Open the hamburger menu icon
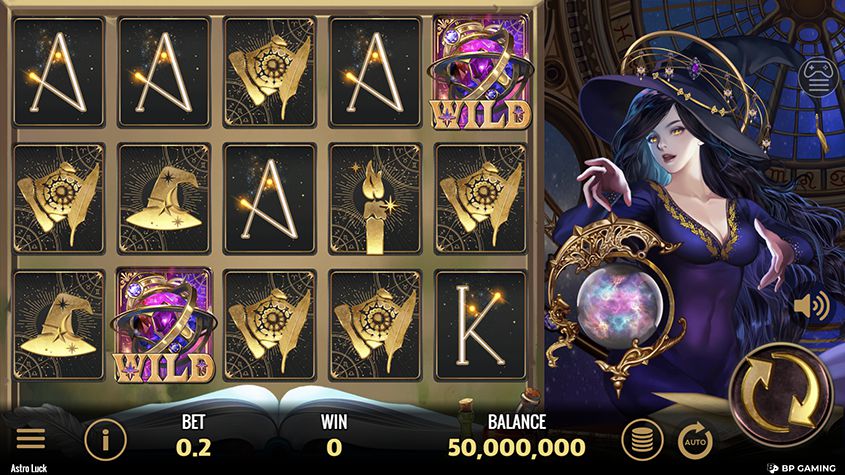 tap(31, 439)
